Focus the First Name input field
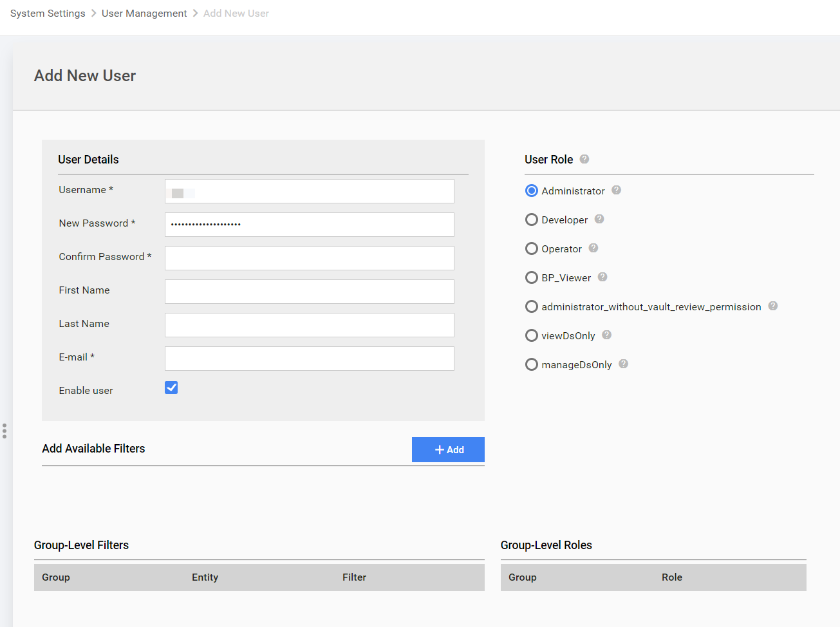 point(310,292)
